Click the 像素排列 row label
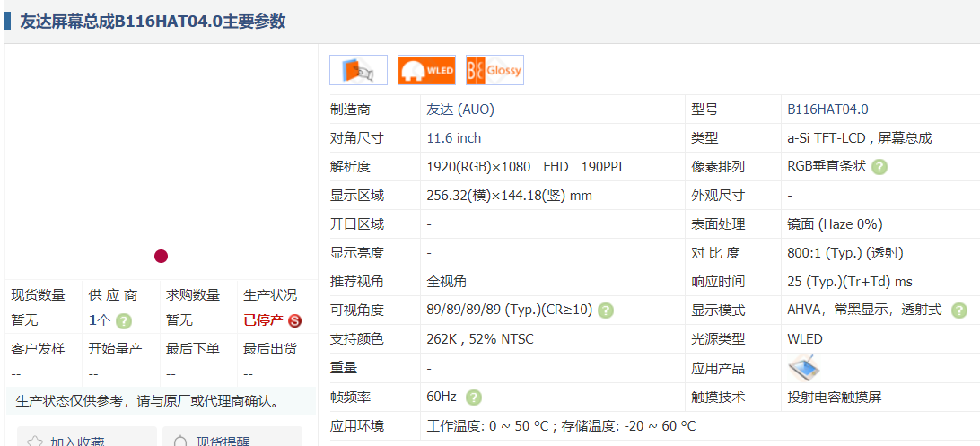The image size is (980, 446). point(718,168)
